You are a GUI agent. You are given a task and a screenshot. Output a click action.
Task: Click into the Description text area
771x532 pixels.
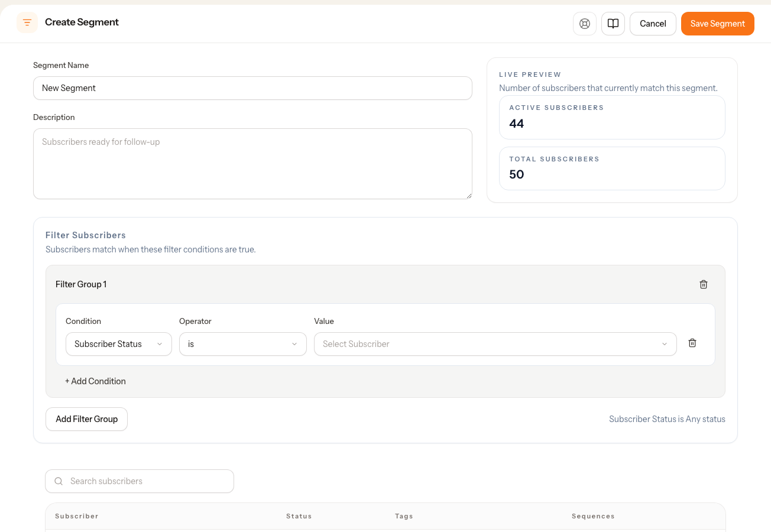tap(252, 164)
